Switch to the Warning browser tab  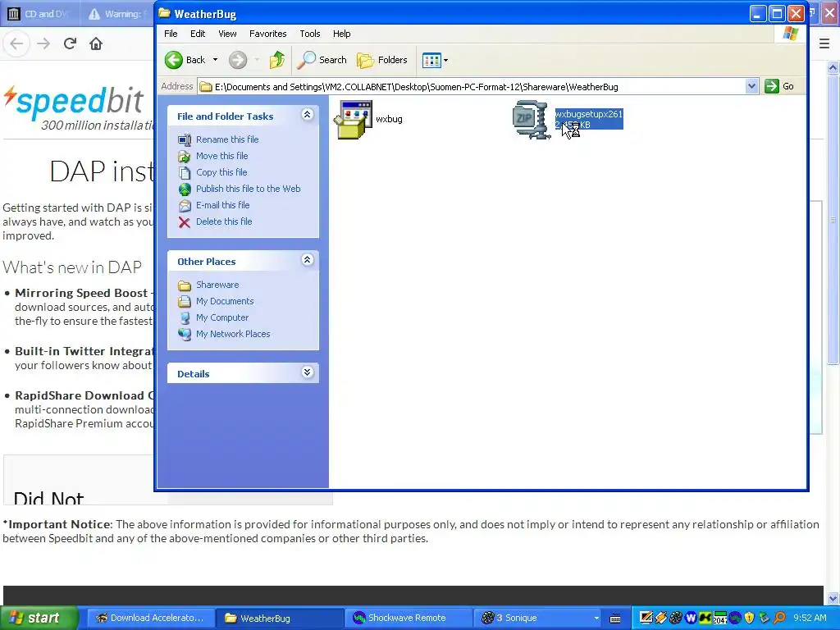(116, 14)
